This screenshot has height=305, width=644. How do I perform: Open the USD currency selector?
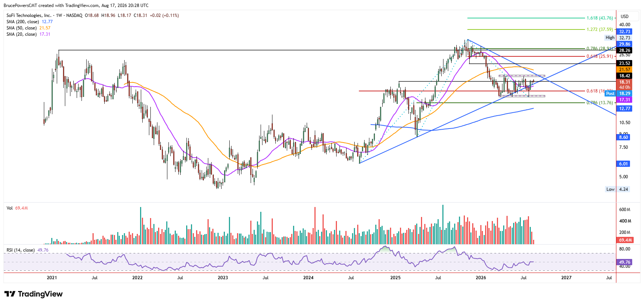point(624,17)
